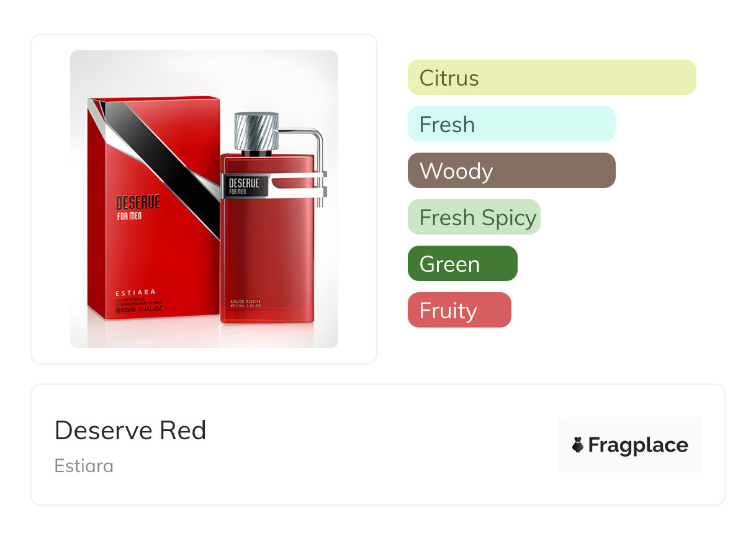
Task: Click the Deserve Red title
Action: 130,431
